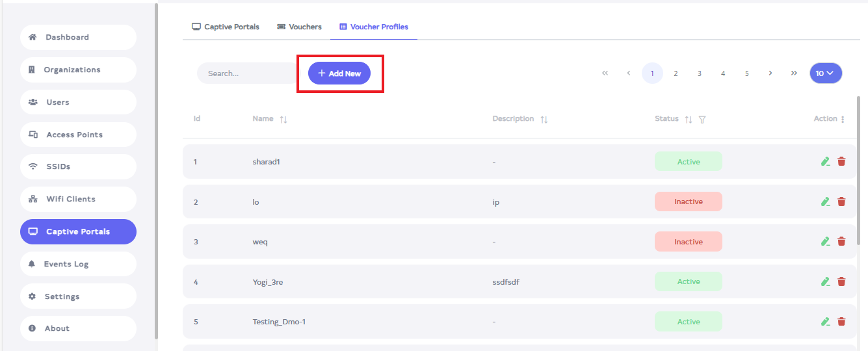Delete the Yogi_3re voucher profile
Image resolution: width=868 pixels, height=351 pixels.
pos(841,281)
